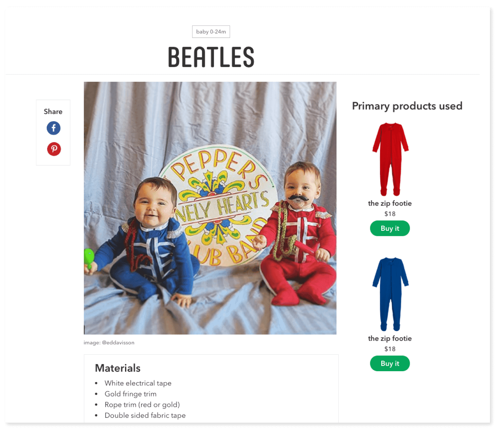Viewport: 504px width, 437px height.
Task: Click the baby 0-24m category tag
Action: pos(211,32)
